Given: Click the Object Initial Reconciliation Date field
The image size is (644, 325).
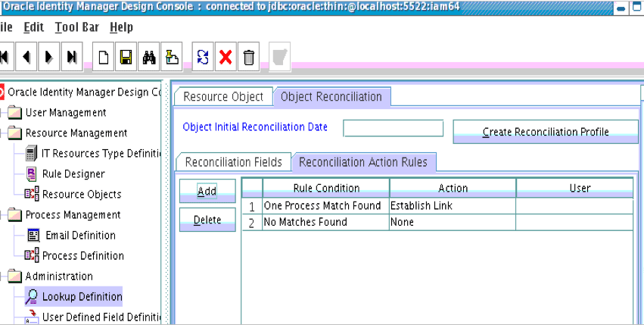Looking at the screenshot, I should [393, 128].
